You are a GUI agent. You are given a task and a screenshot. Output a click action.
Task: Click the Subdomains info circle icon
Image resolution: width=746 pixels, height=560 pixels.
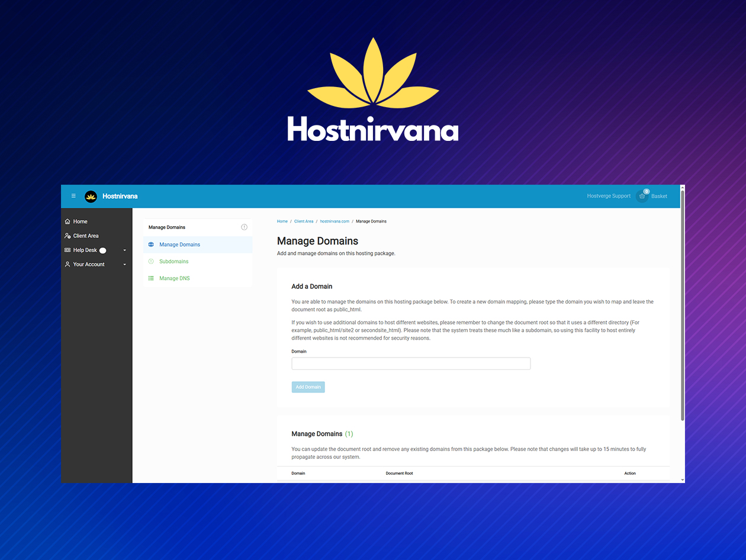point(150,261)
